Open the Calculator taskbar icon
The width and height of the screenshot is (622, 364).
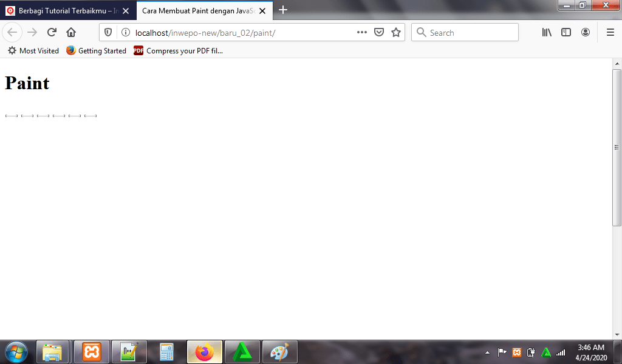point(166,352)
